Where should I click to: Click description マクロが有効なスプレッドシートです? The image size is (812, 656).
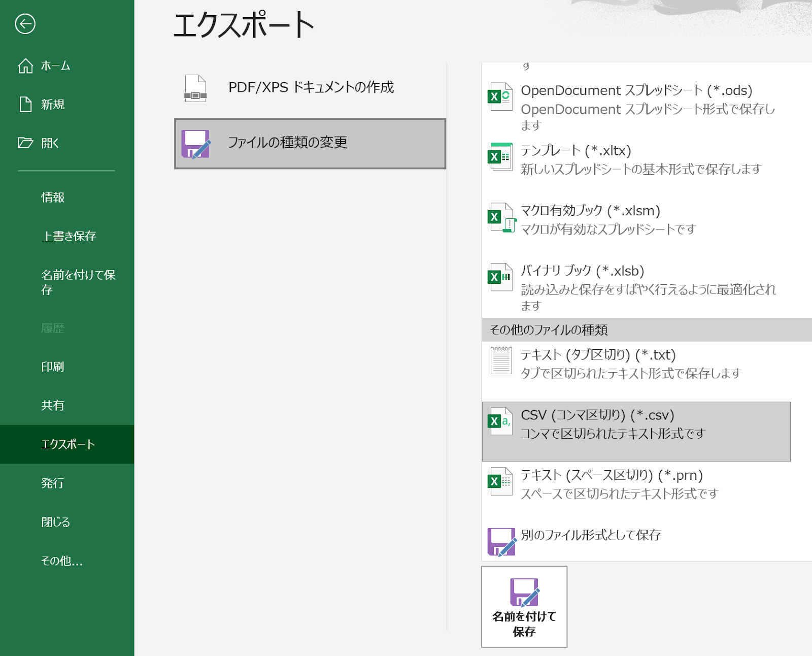point(608,229)
